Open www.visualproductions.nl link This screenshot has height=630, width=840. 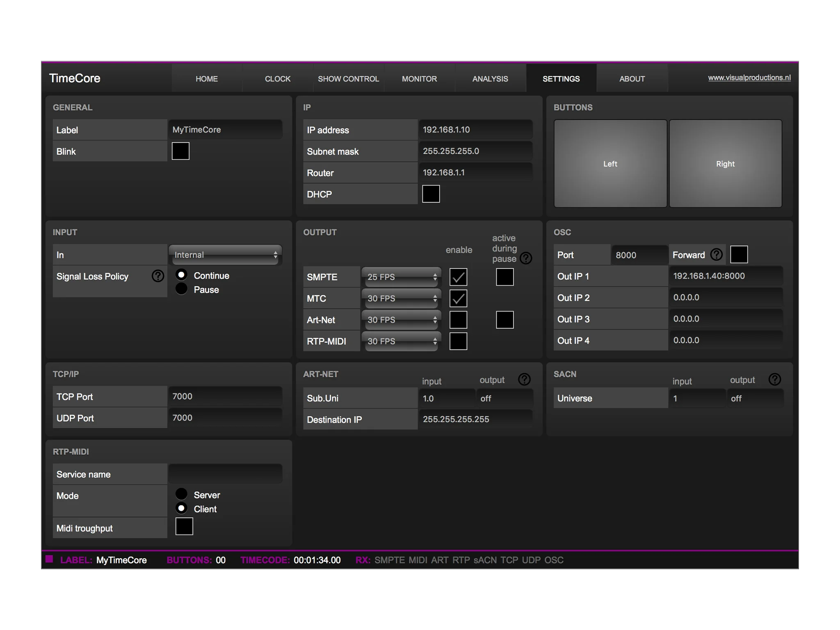(749, 78)
